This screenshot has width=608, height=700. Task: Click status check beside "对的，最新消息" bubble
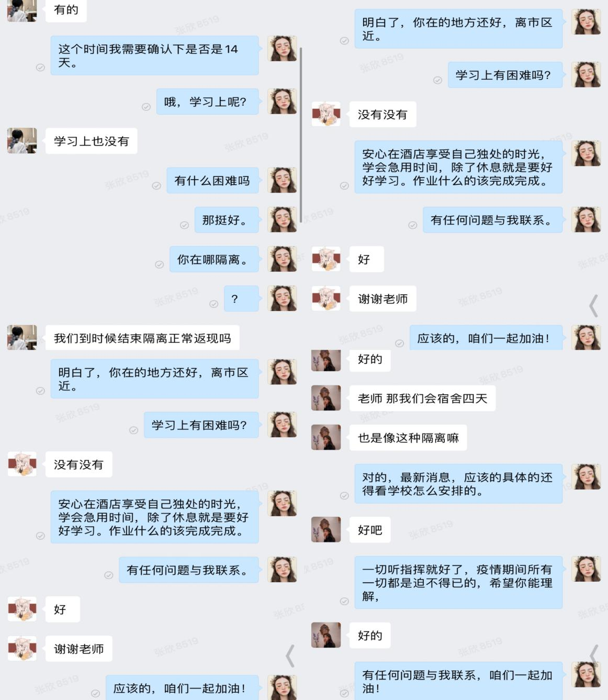click(344, 496)
